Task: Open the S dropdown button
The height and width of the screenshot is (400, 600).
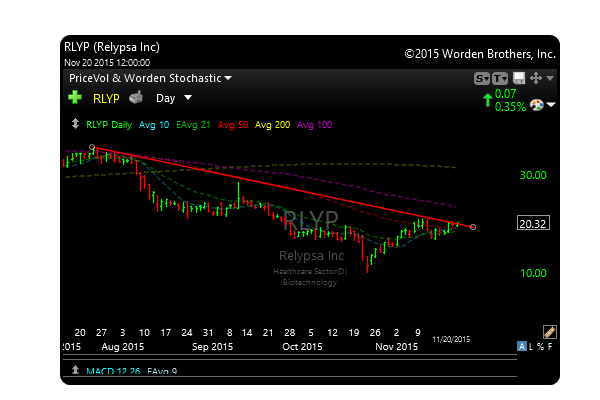Action: tap(482, 78)
